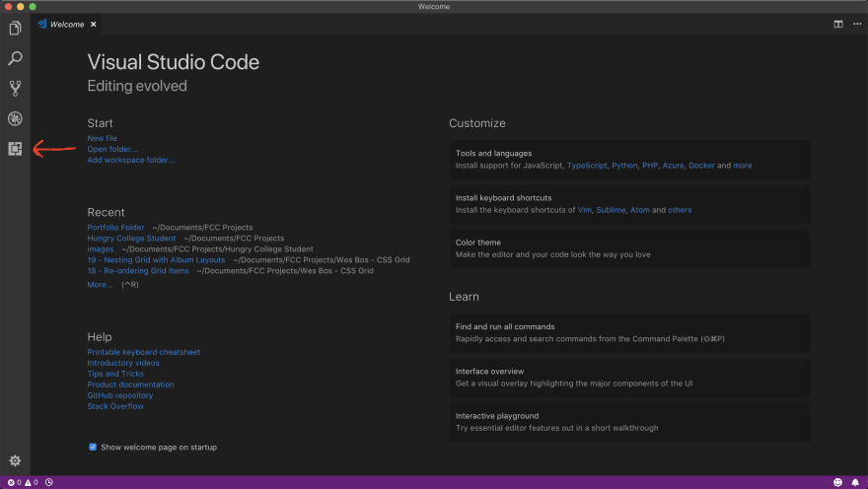Close the Welcome tab
868x489 pixels.
tap(94, 25)
